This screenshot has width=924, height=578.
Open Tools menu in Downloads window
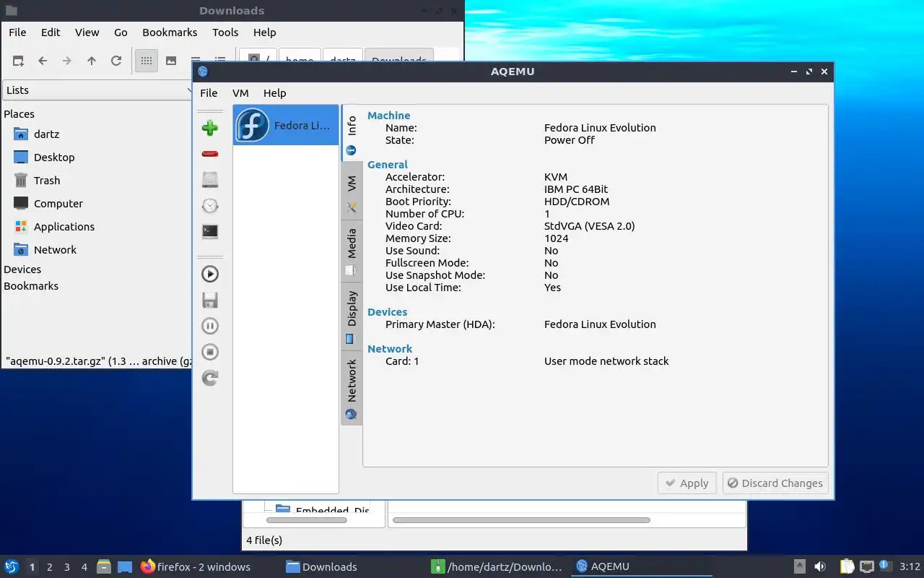coord(225,32)
